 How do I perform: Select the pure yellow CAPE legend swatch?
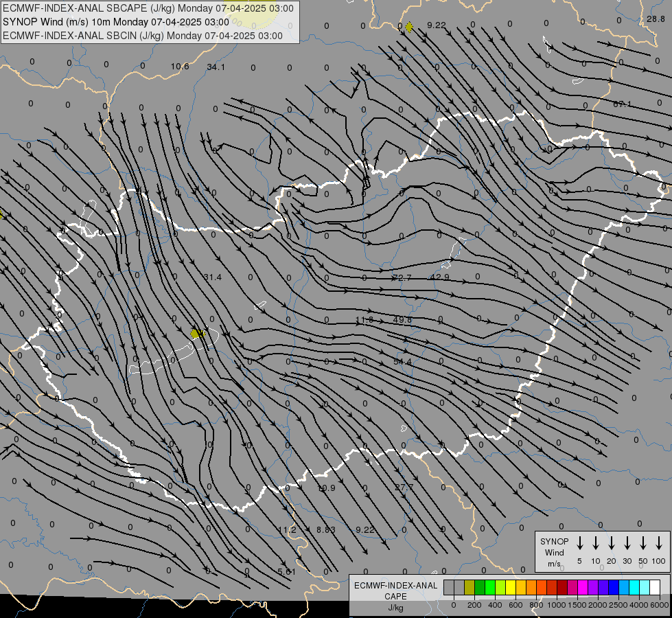511,587
